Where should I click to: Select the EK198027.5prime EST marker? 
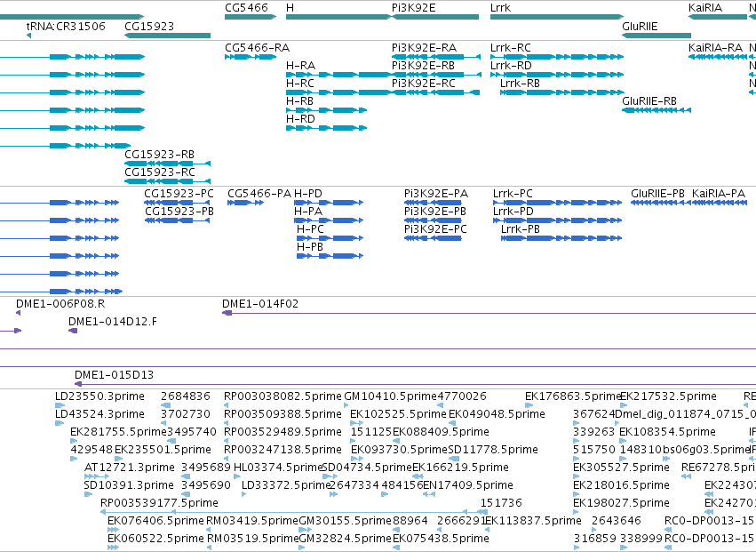576,512
